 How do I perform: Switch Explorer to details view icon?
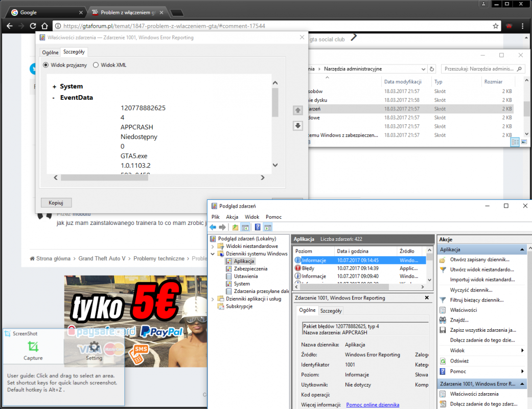tap(515, 142)
